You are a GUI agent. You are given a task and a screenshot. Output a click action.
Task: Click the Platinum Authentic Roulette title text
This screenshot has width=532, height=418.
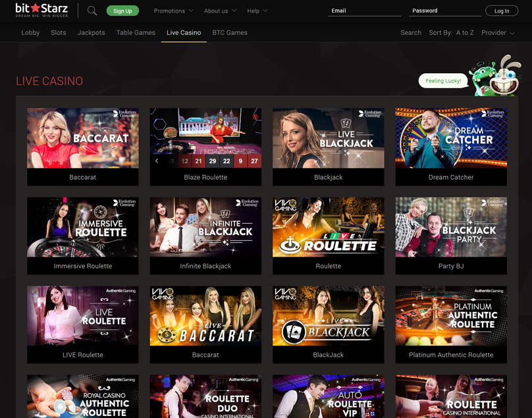[451, 355]
